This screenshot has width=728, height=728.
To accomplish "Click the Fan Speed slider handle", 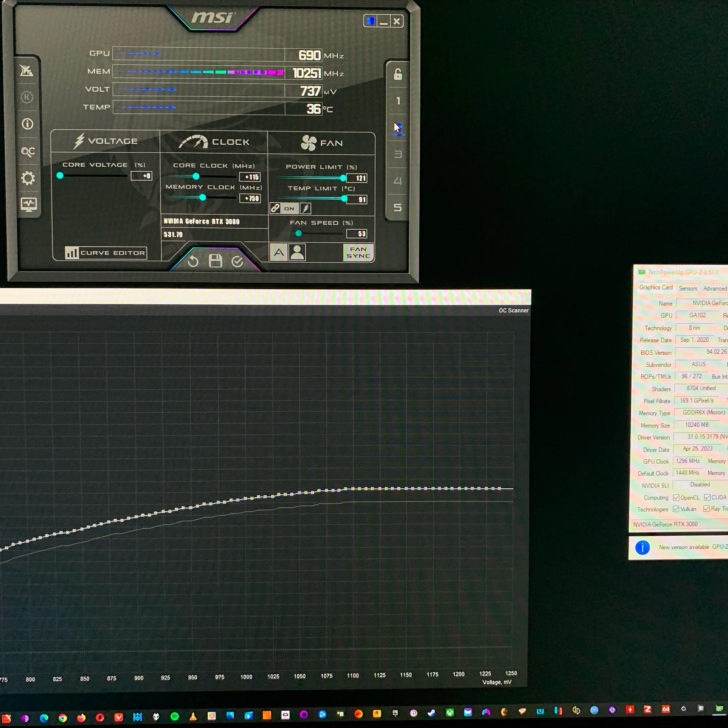I will tap(299, 234).
